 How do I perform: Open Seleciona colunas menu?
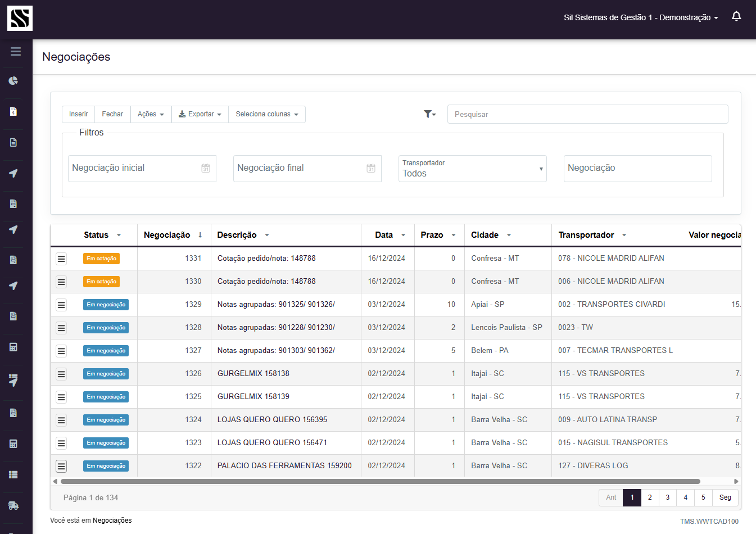pyautogui.click(x=266, y=114)
